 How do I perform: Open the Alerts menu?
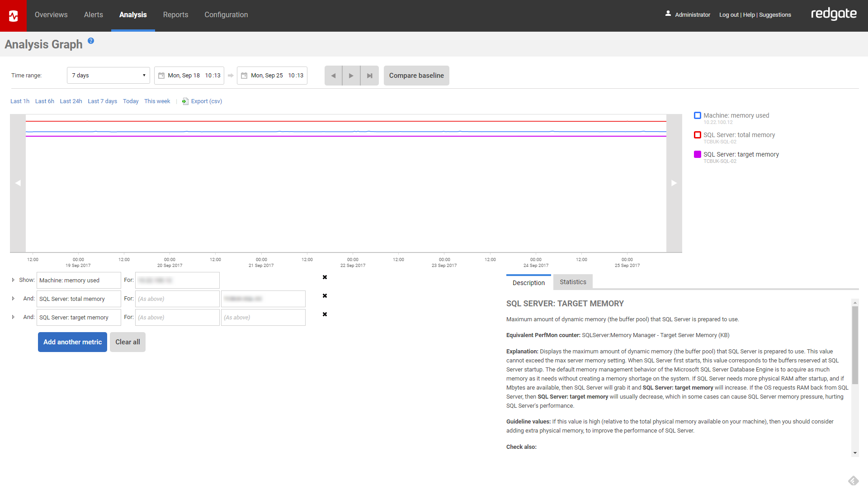click(x=94, y=15)
